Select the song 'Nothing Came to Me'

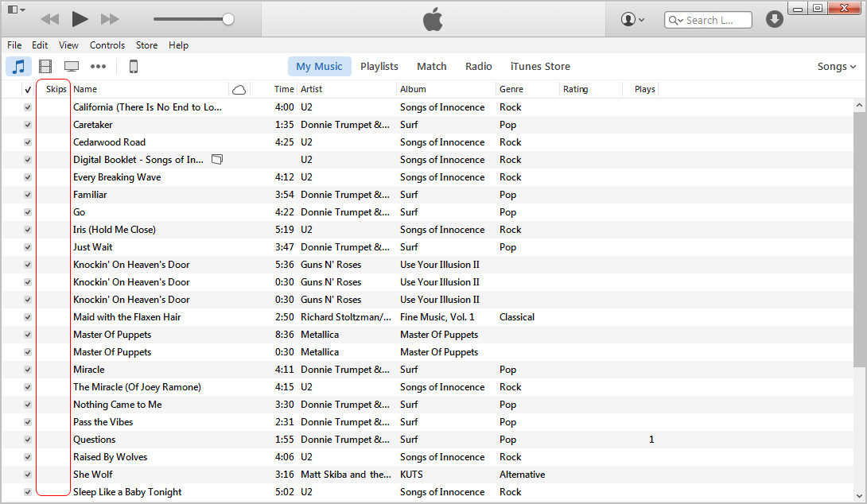click(117, 405)
